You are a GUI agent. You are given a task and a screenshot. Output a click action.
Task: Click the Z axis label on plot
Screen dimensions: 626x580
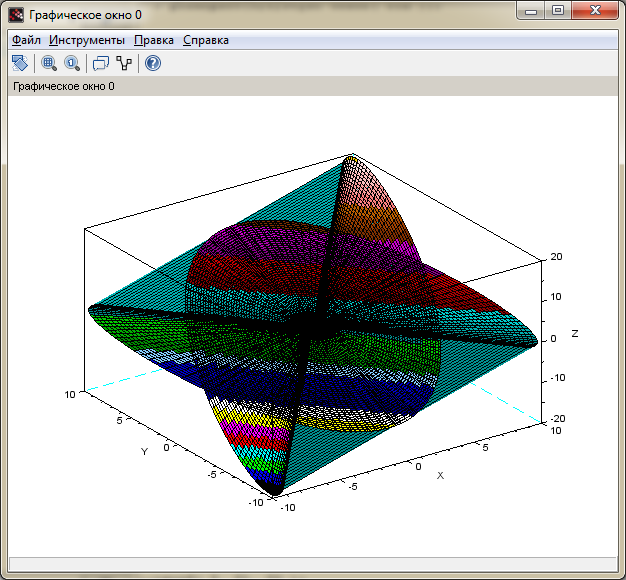[575, 333]
